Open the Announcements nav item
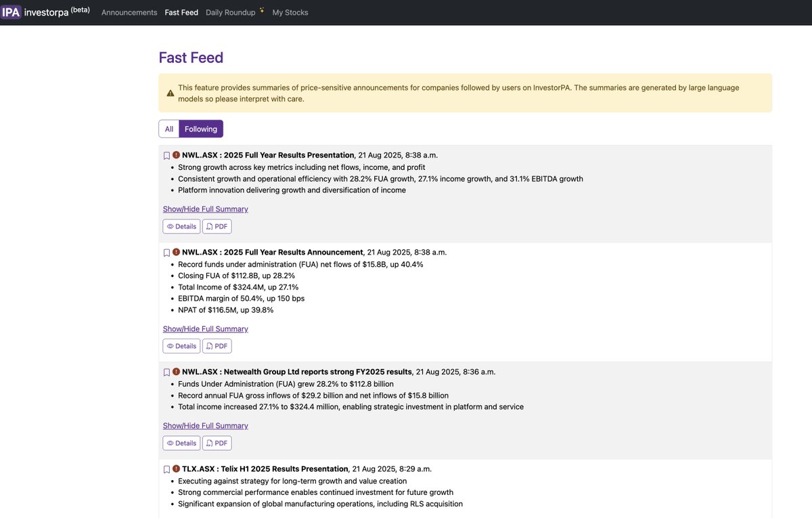This screenshot has width=812, height=518. (129, 12)
